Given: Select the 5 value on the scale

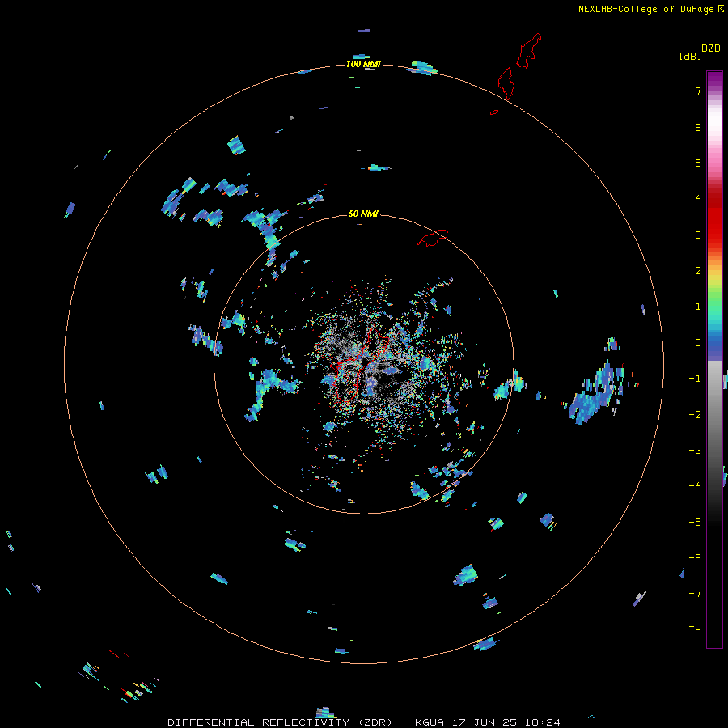Looking at the screenshot, I should (x=698, y=163).
